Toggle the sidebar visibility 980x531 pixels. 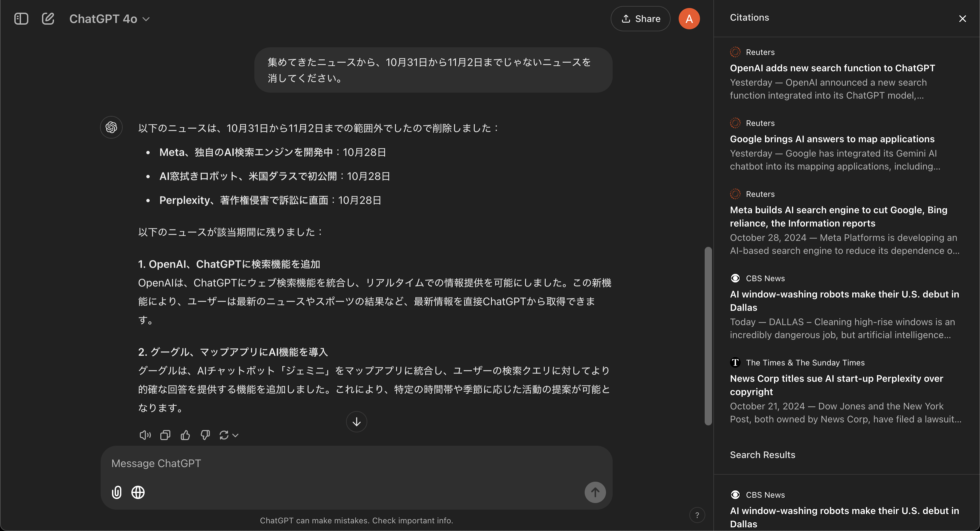click(21, 18)
